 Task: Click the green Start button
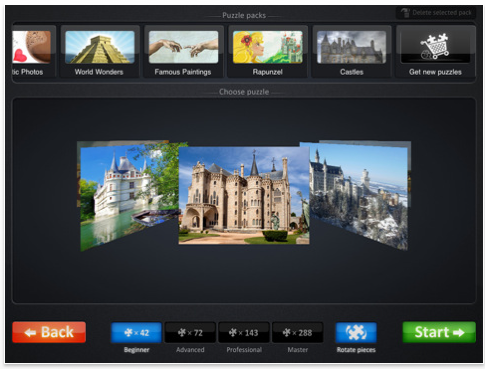tap(439, 332)
